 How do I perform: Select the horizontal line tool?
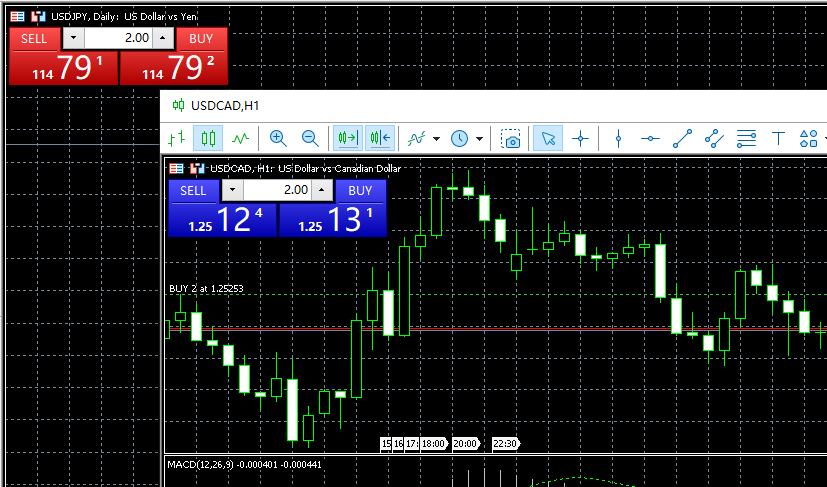point(650,139)
